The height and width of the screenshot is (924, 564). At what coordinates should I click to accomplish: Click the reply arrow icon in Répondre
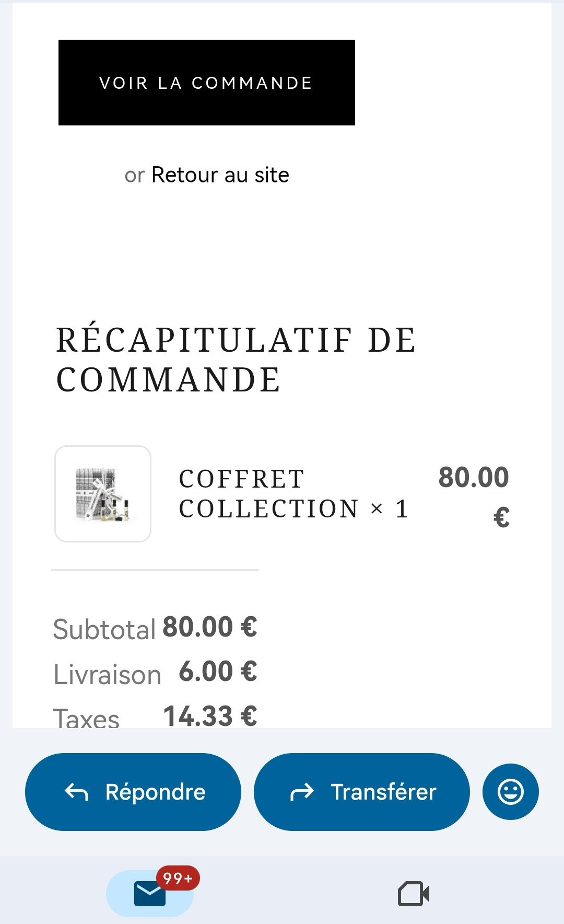76,792
